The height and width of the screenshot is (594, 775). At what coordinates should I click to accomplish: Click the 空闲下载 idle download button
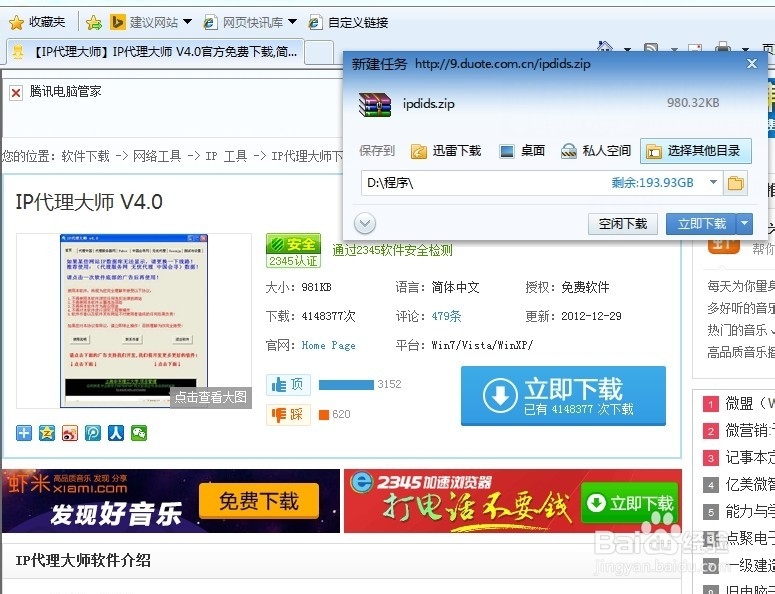[623, 224]
